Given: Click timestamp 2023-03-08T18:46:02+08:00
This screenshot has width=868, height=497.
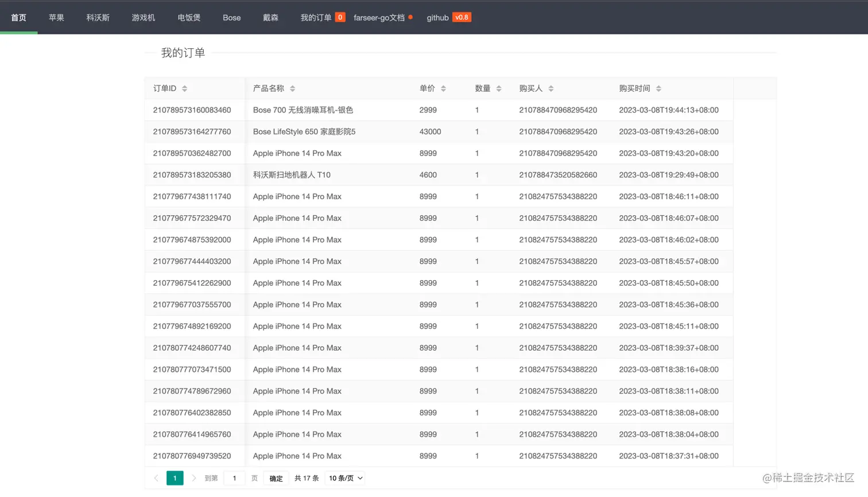Looking at the screenshot, I should coord(669,240).
